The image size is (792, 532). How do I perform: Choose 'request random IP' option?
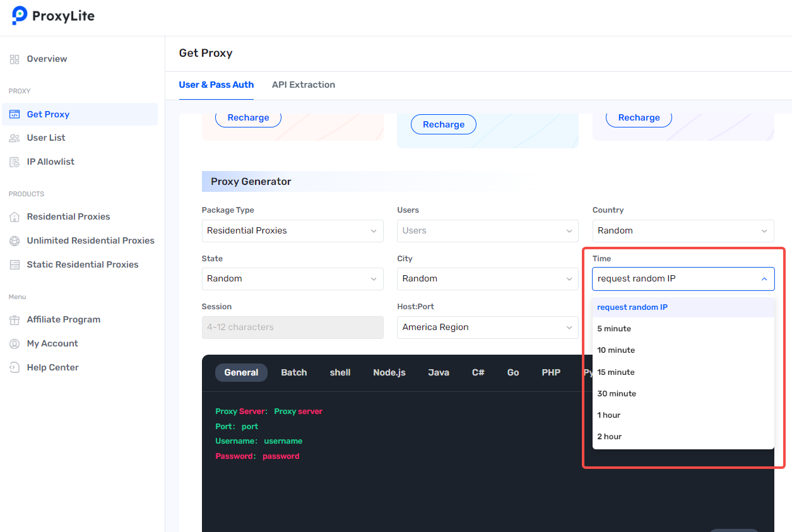(x=683, y=307)
